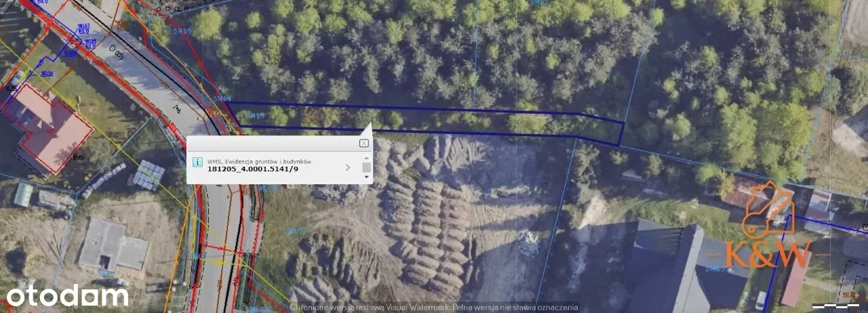Screen dimensions: 868x313
Task: Click 'WMS, Ewidencja gruntów i budynków' label
Action: (259, 161)
